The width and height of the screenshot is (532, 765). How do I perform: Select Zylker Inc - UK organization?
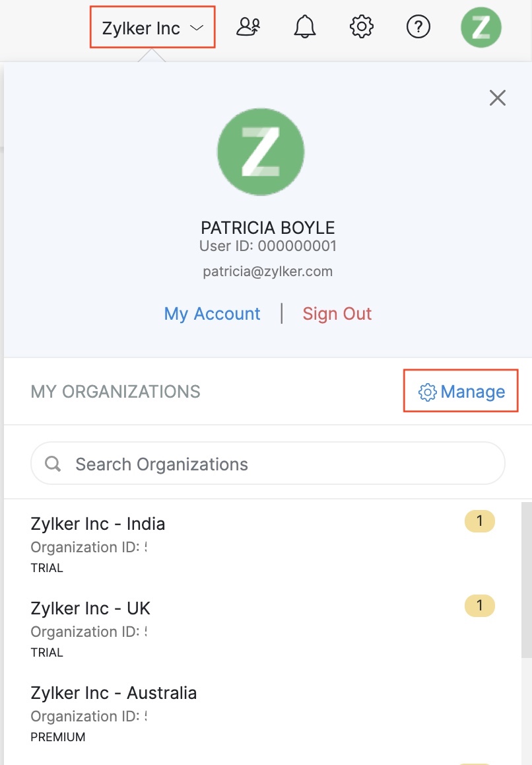tap(90, 608)
